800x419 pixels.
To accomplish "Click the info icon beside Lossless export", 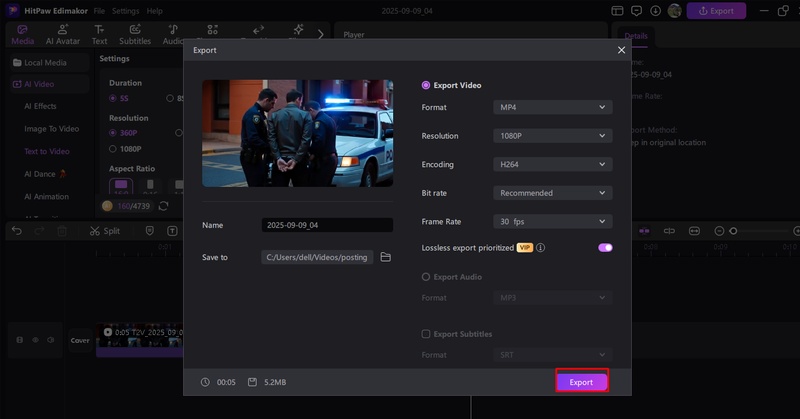I will (x=540, y=248).
